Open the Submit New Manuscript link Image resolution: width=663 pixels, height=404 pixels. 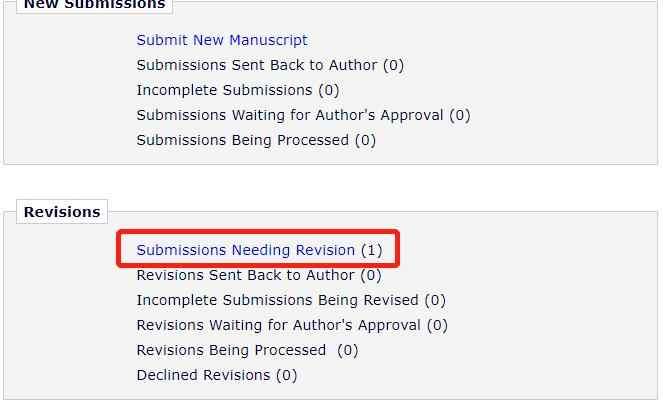pyautogui.click(x=222, y=40)
